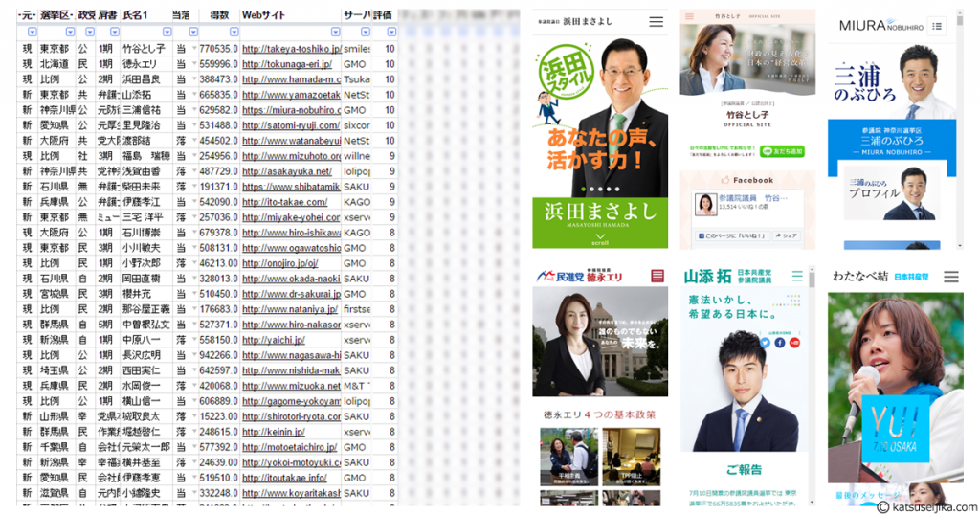Image resolution: width=980 pixels, height=515 pixels.
Task: Open 当落 cell dropdown in 竹谷とし子 row
Action: pyautogui.click(x=194, y=49)
